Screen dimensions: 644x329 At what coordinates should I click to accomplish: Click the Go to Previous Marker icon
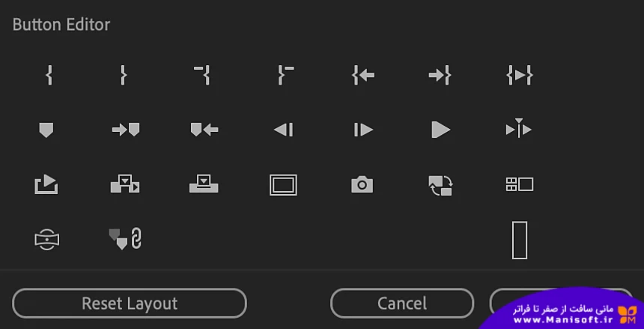(204, 130)
